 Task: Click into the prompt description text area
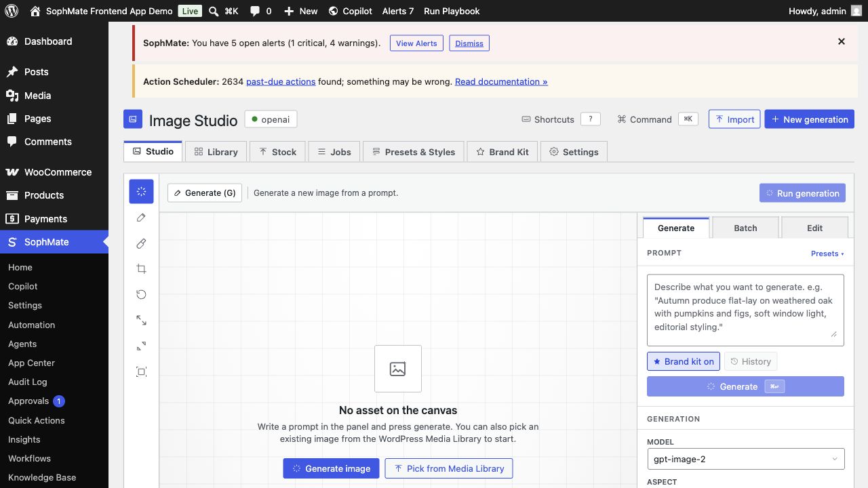coord(745,310)
